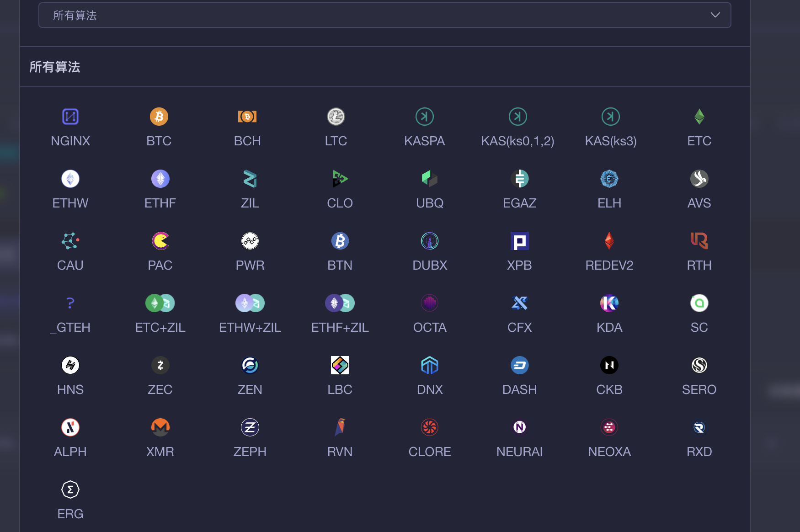Click the CLO Callisto icon
800x532 pixels.
coord(340,179)
